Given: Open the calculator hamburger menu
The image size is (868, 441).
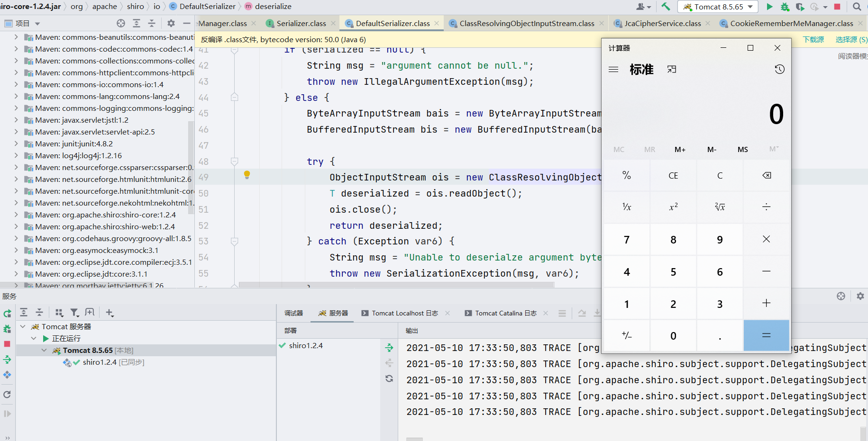Looking at the screenshot, I should pos(613,70).
